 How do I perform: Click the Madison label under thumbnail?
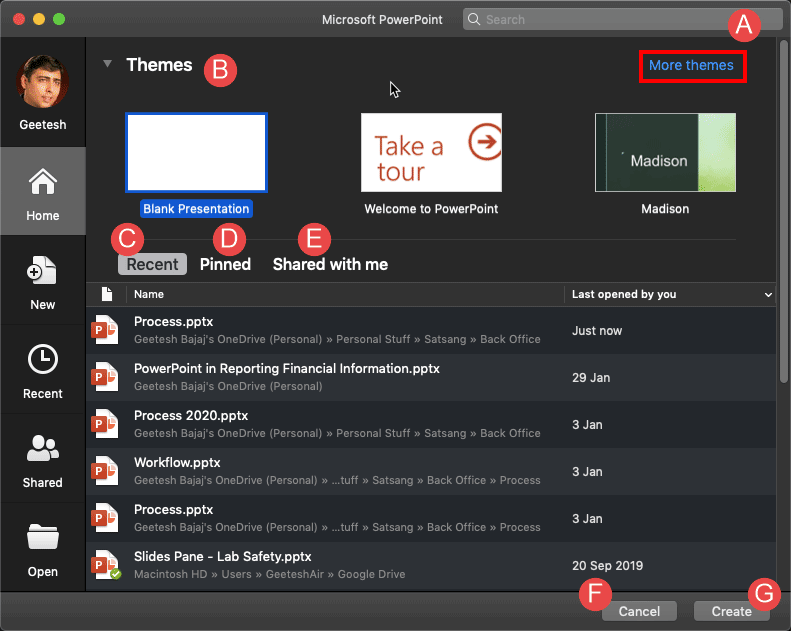point(665,209)
